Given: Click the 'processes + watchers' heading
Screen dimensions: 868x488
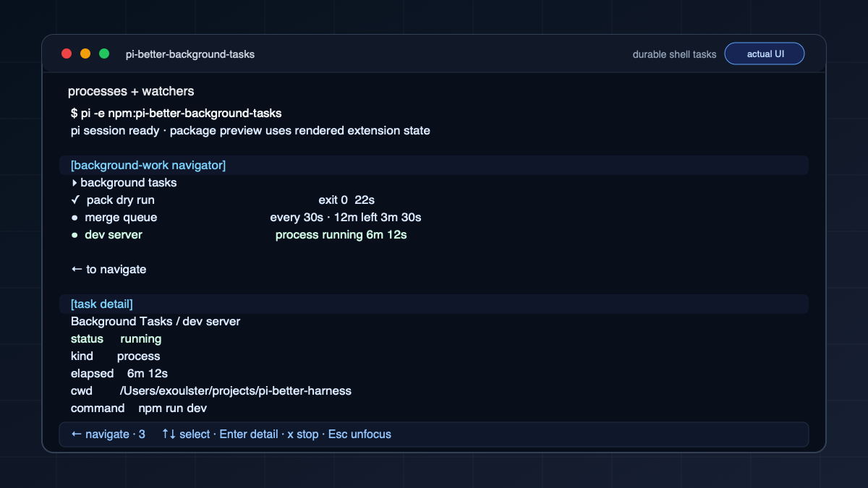Looking at the screenshot, I should tap(131, 91).
